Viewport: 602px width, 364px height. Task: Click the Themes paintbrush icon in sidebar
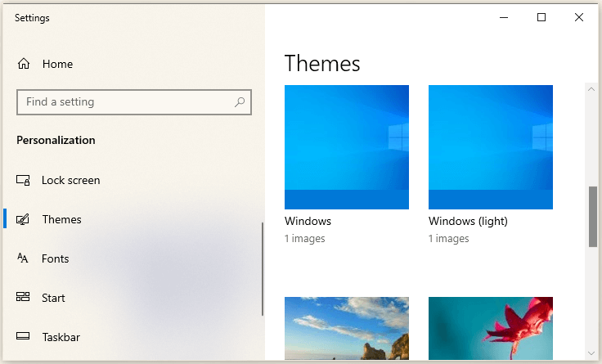[24, 219]
